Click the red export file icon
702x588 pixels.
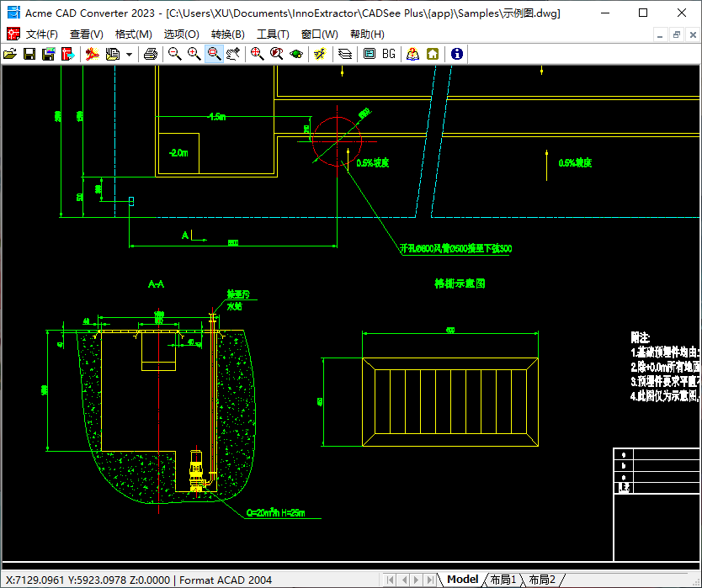67,54
